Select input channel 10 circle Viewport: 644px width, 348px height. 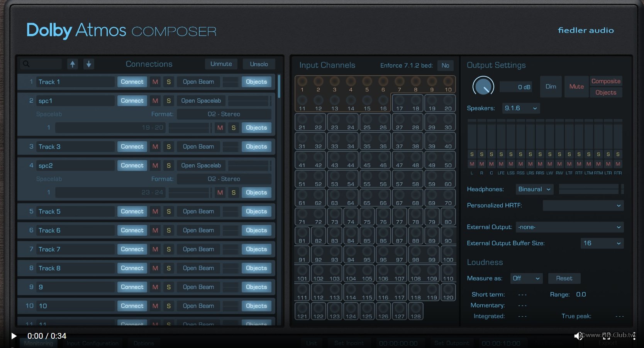click(x=448, y=81)
